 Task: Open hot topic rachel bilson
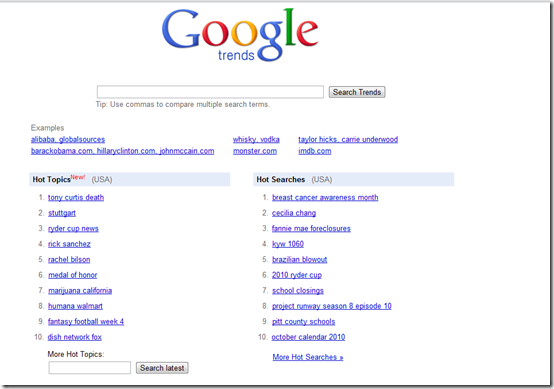[69, 260]
